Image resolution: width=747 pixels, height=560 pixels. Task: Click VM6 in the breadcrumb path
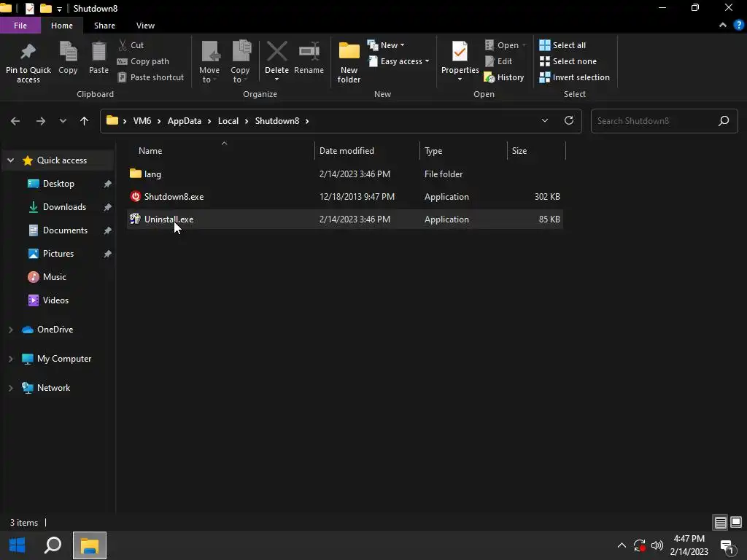click(x=142, y=121)
